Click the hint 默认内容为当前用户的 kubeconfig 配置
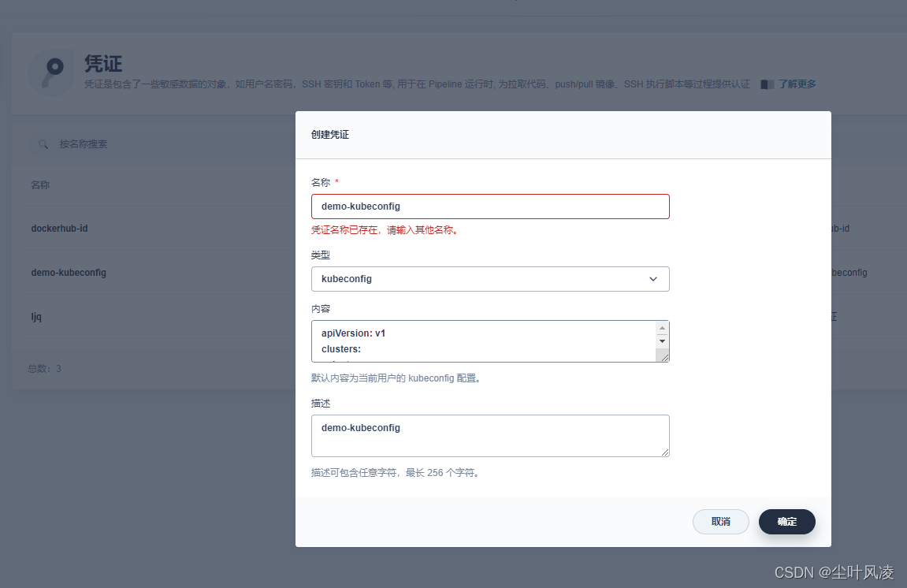The image size is (907, 588). 396,378
